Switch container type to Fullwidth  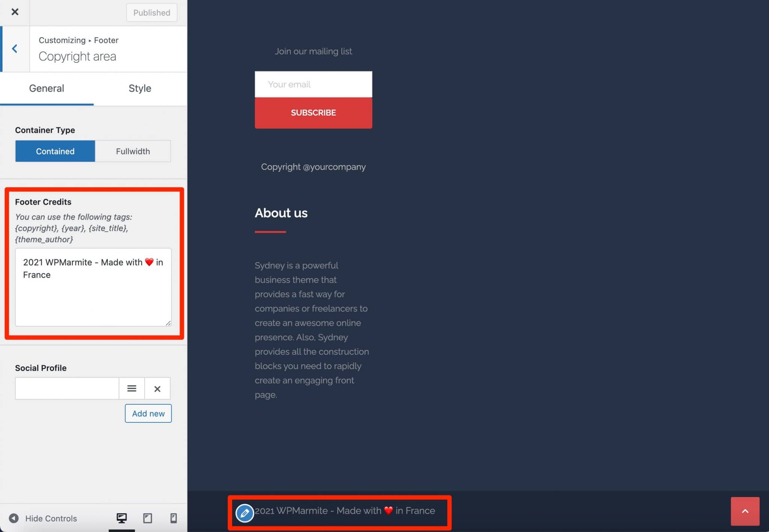click(133, 151)
